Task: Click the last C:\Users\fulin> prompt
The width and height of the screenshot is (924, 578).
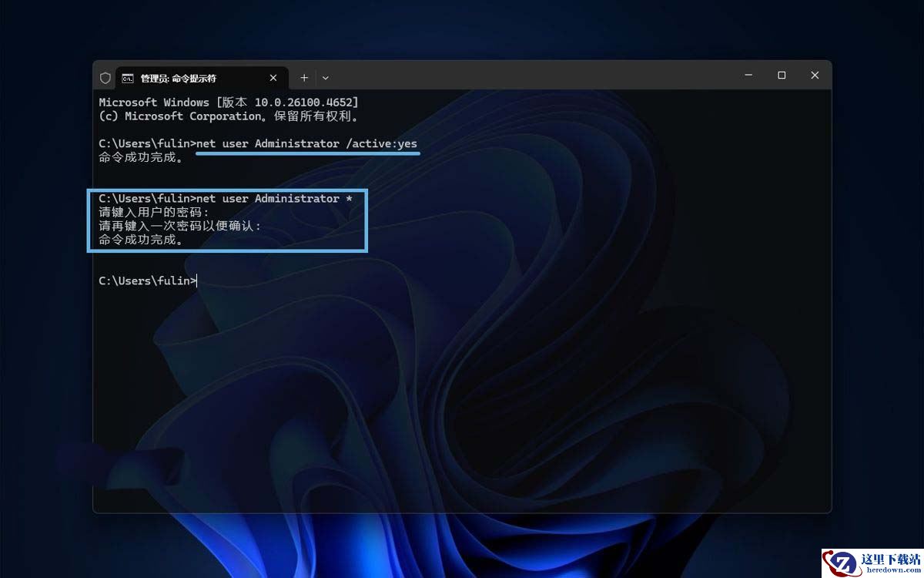Action: tap(147, 281)
